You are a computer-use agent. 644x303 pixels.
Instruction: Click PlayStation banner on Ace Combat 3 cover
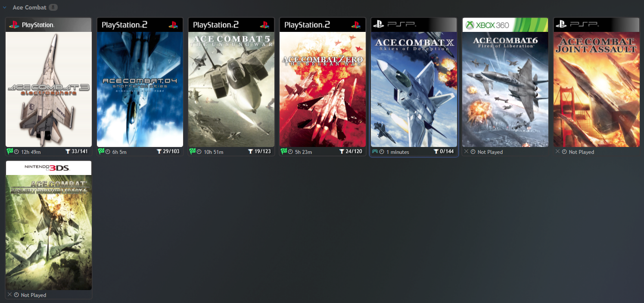point(49,25)
